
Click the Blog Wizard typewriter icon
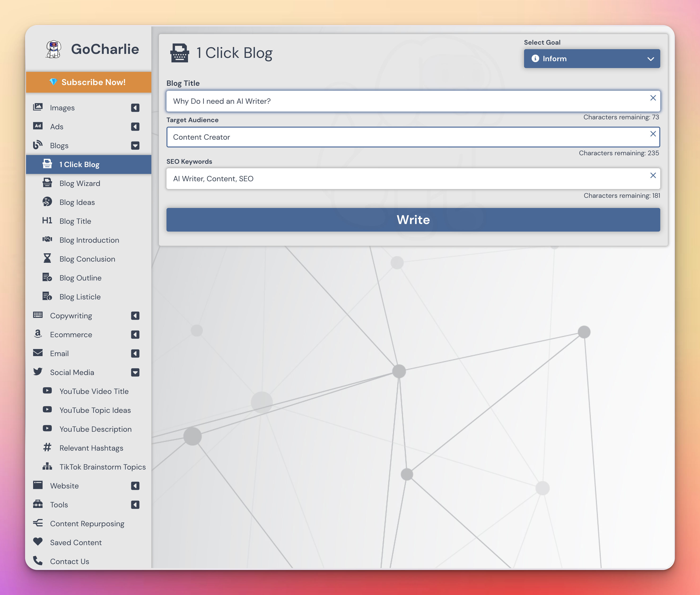[x=47, y=183]
